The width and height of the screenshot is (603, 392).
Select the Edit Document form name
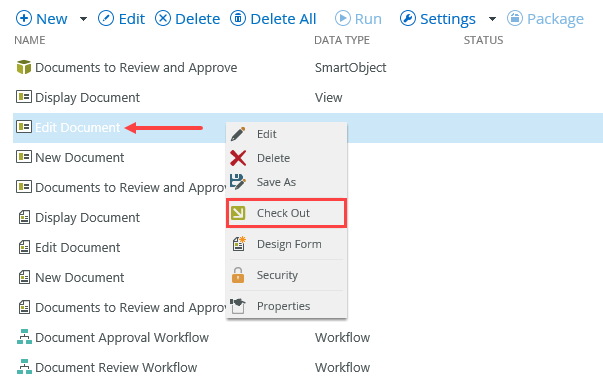click(78, 247)
